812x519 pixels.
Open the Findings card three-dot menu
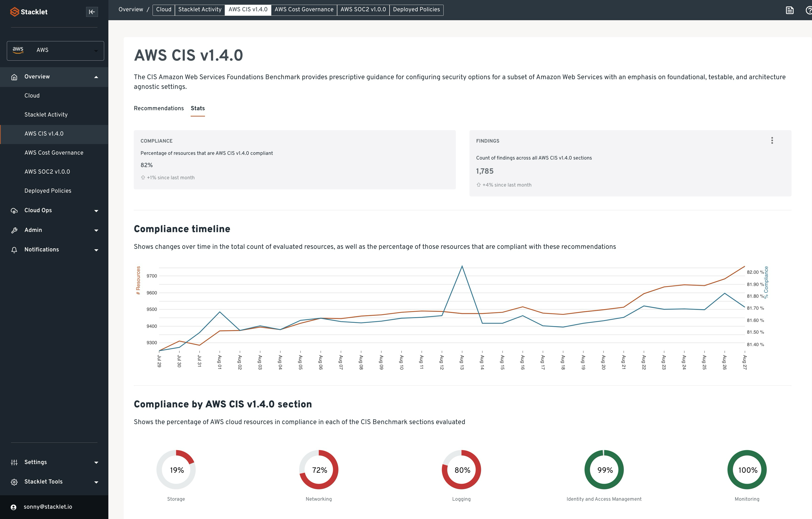772,140
